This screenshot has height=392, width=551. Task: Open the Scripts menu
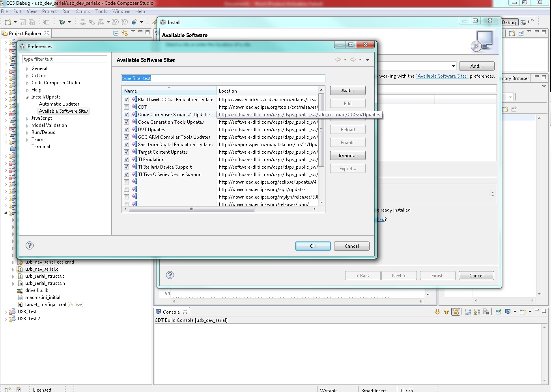pyautogui.click(x=83, y=11)
